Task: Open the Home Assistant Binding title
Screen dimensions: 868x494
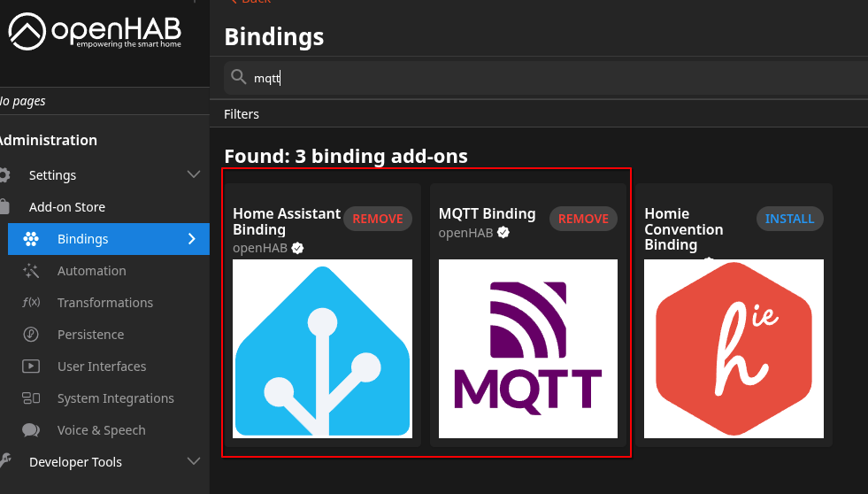Action: (287, 221)
